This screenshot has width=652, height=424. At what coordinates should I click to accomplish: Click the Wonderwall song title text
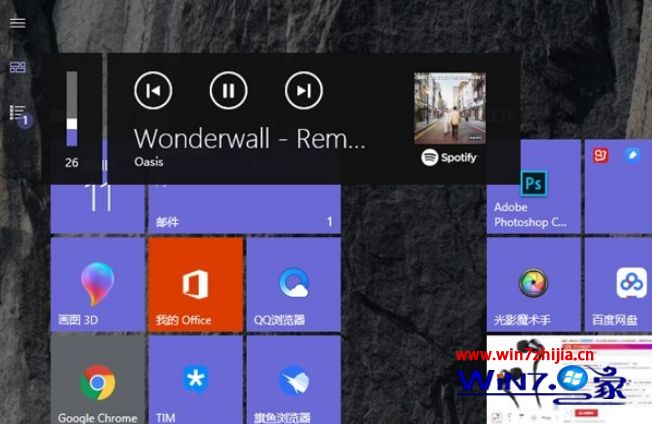point(250,138)
